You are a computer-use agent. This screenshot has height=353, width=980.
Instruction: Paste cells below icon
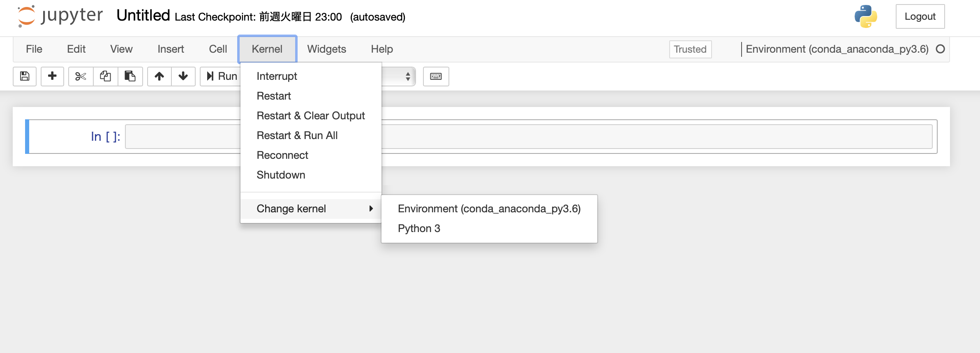pyautogui.click(x=130, y=77)
